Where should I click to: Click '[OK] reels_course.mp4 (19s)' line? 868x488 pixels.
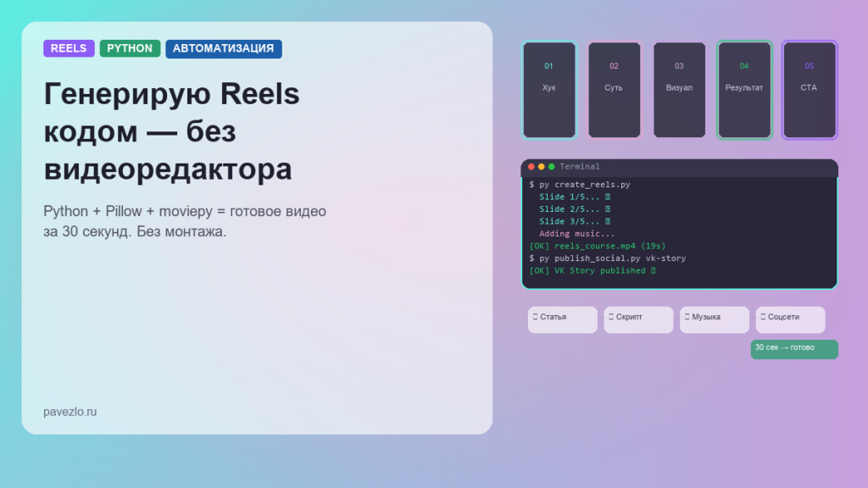pos(598,246)
